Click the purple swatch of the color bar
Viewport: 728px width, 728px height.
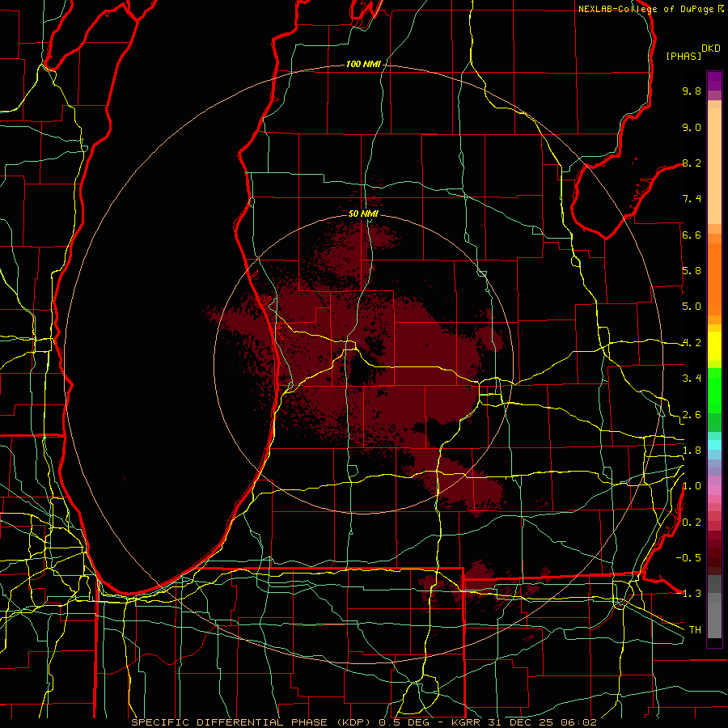714,81
